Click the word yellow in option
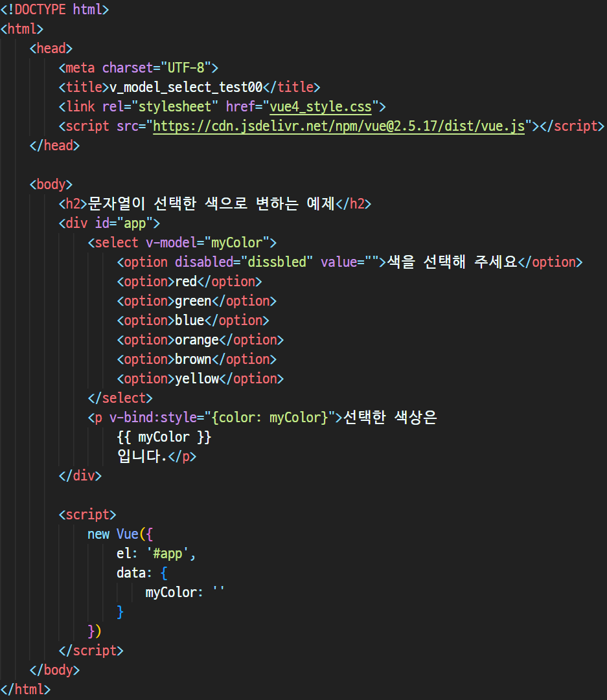Screen dimensions: 607x700 point(196,379)
